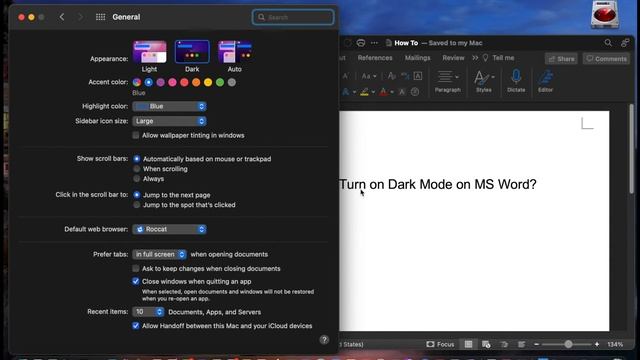Select the Dark appearance thumbnail
Image resolution: width=640 pixels, height=360 pixels.
click(192, 51)
